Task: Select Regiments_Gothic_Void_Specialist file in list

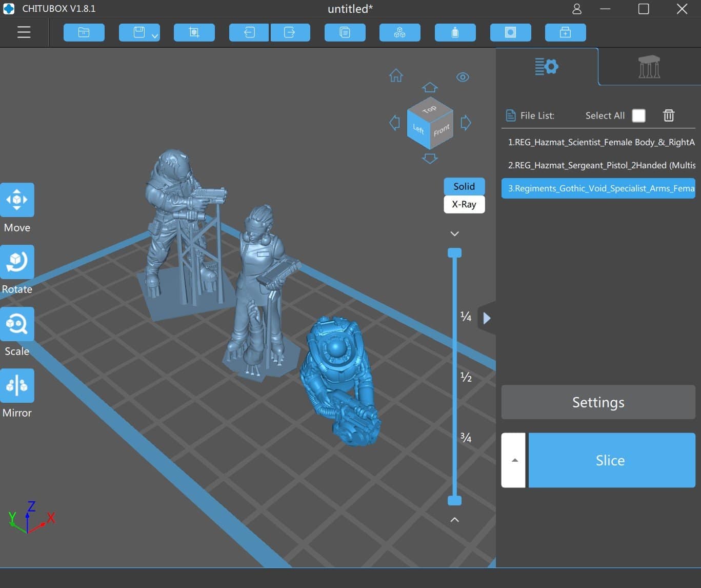Action: (598, 188)
